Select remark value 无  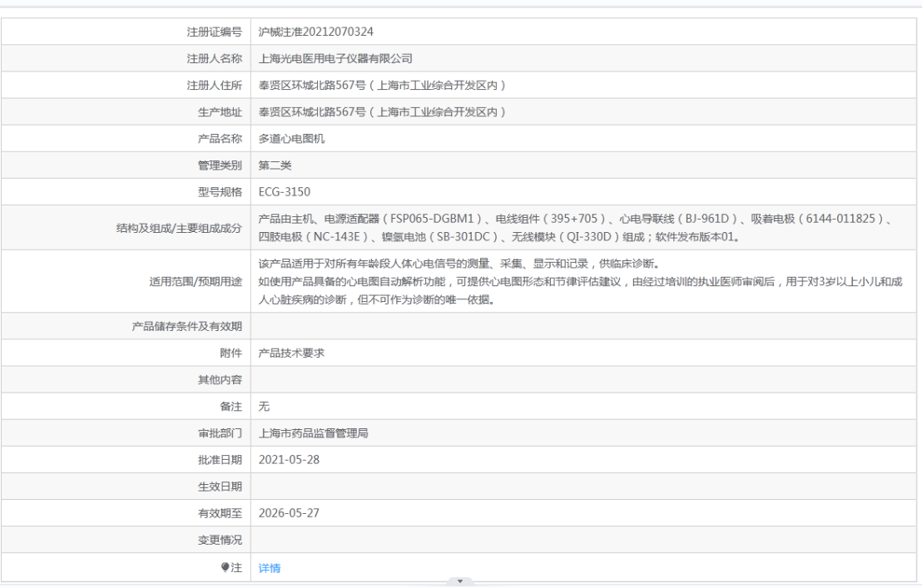click(264, 407)
